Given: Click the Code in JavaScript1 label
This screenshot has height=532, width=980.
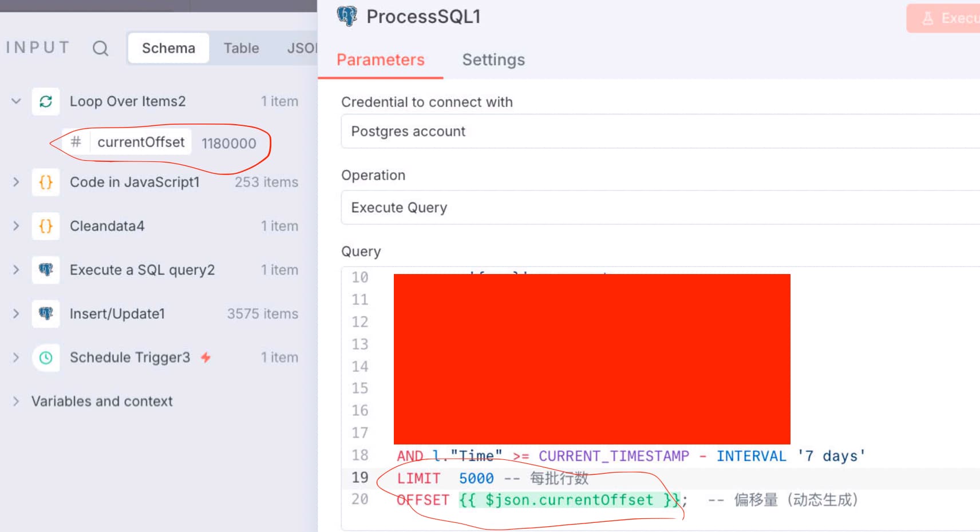Looking at the screenshot, I should pyautogui.click(x=135, y=182).
